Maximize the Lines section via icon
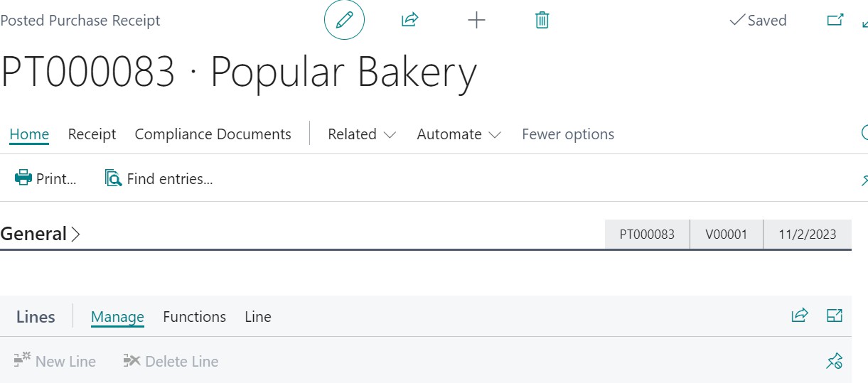868x383 pixels. pos(835,315)
